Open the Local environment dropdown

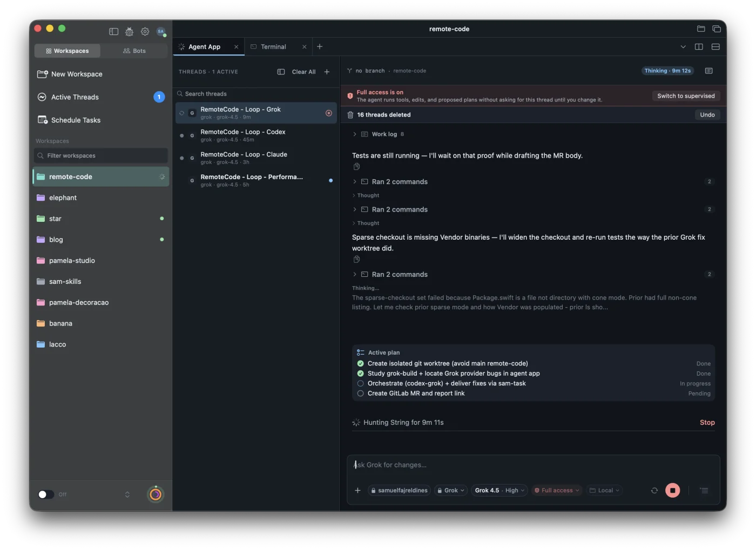[x=604, y=491]
